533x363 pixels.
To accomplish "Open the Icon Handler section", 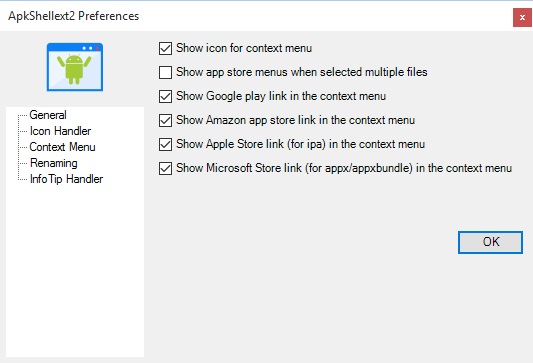I will coord(60,131).
